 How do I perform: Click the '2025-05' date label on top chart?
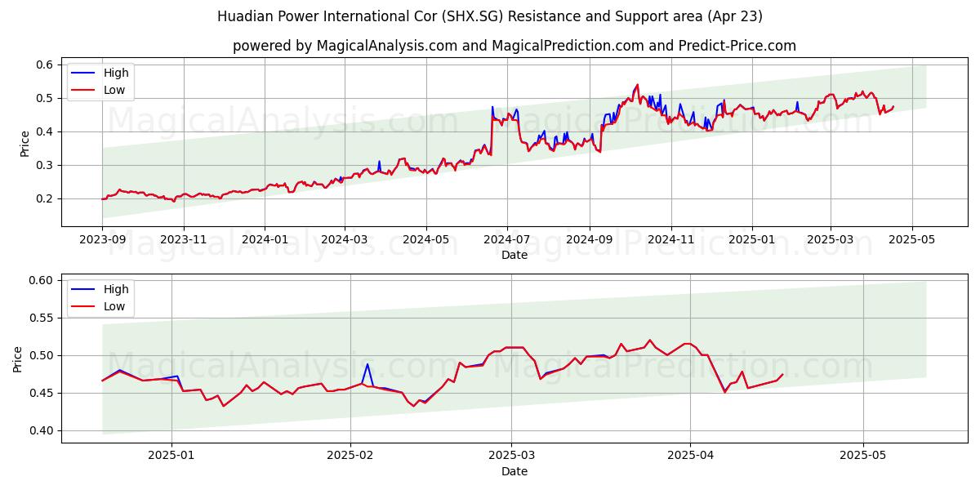click(x=912, y=241)
